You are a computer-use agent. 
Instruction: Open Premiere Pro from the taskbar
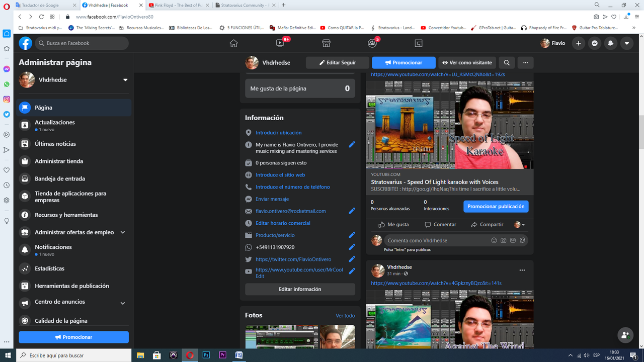click(222, 355)
